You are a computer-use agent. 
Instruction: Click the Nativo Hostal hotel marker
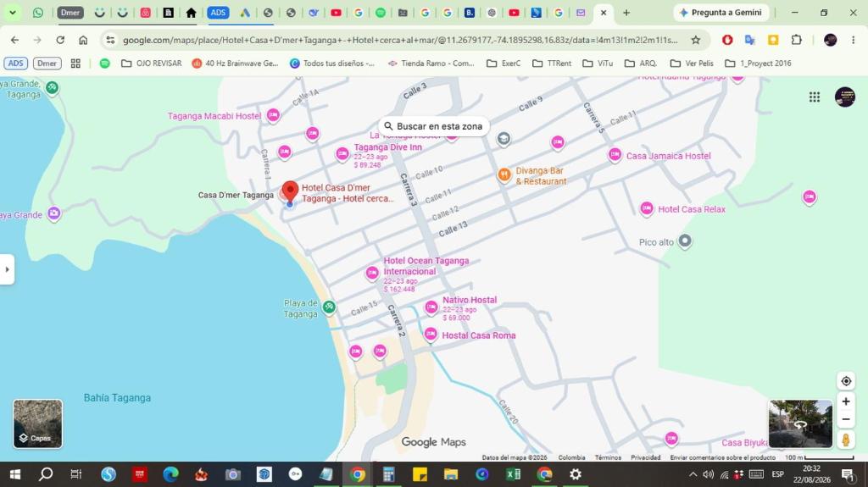[431, 307]
